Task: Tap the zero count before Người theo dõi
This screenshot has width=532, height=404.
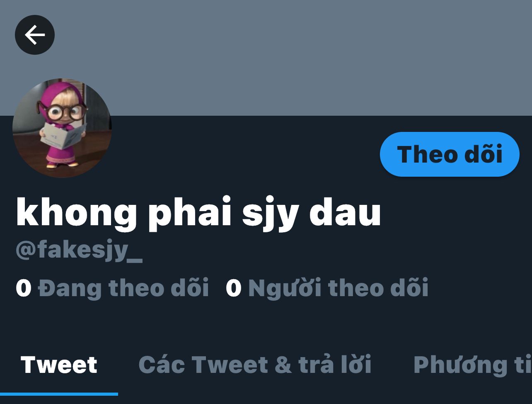Action: 234,288
